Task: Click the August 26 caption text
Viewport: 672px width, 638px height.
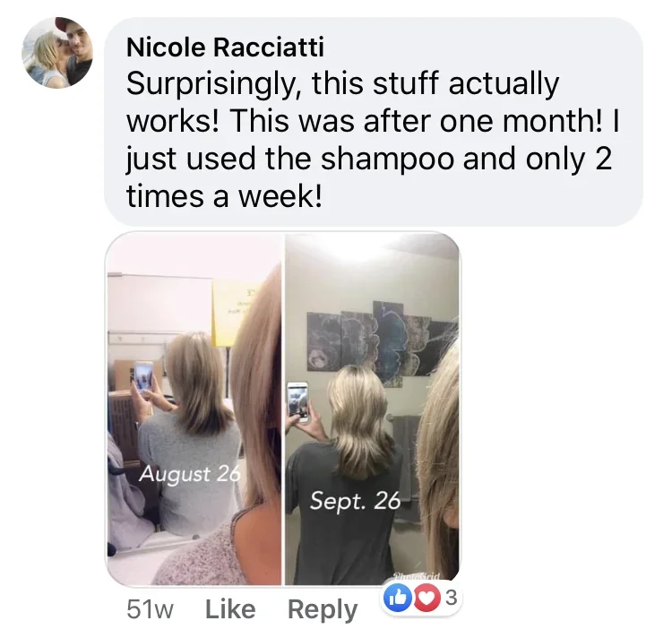Action: tap(188, 474)
